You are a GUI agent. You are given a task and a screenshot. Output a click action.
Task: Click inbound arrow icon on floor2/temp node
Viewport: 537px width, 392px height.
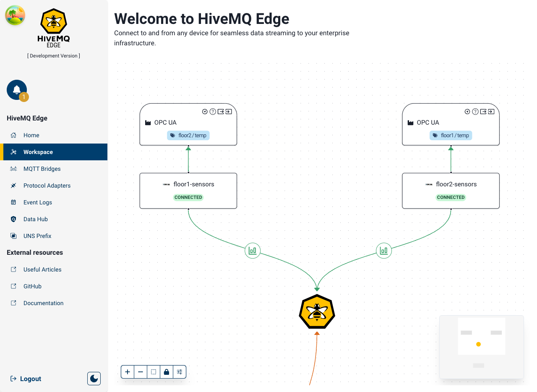point(229,112)
